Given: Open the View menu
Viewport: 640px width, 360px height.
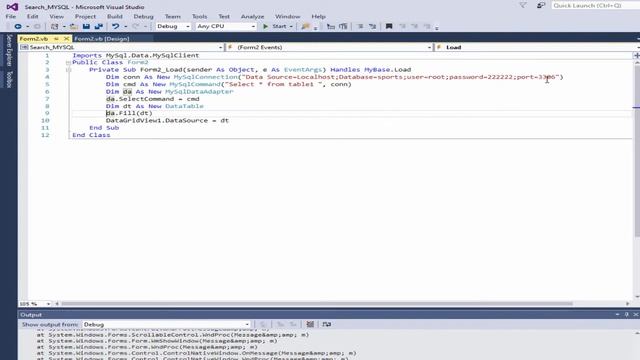Looking at the screenshot, I should click(x=56, y=16).
